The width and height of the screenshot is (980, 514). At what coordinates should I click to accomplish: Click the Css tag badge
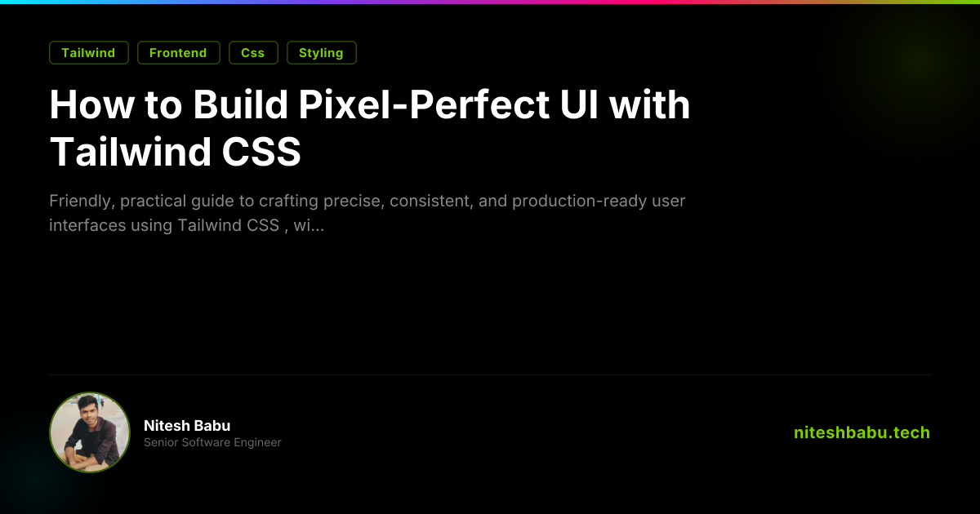point(253,53)
